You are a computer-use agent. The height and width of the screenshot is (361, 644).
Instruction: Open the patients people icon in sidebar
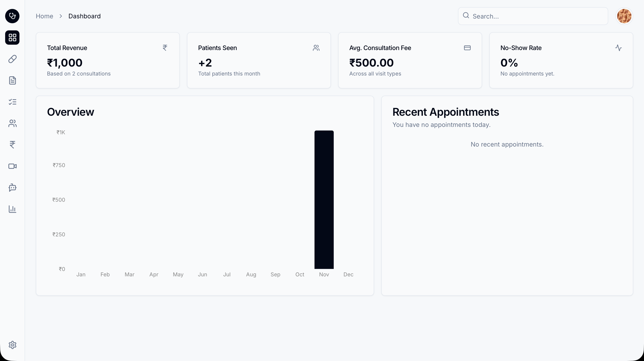coord(12,123)
